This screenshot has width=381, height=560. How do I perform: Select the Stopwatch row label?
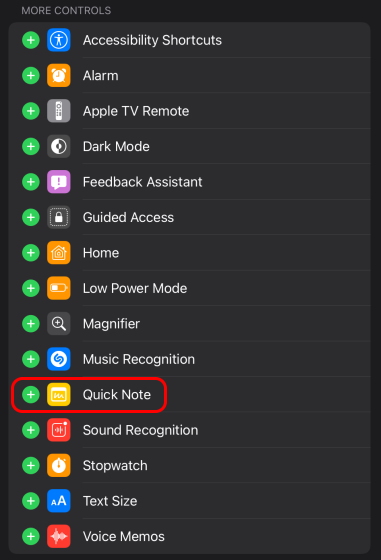pos(115,466)
